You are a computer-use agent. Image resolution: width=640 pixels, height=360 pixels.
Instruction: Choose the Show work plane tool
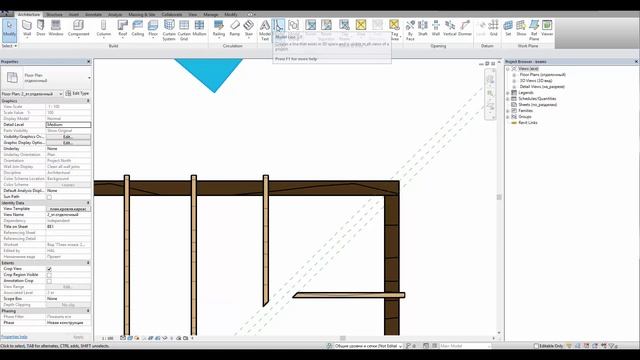521,29
